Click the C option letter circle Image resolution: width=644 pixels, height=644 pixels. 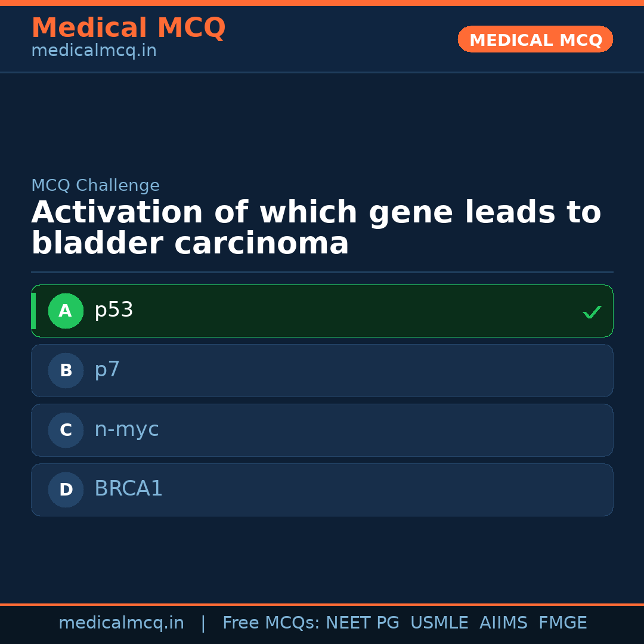pos(66,430)
